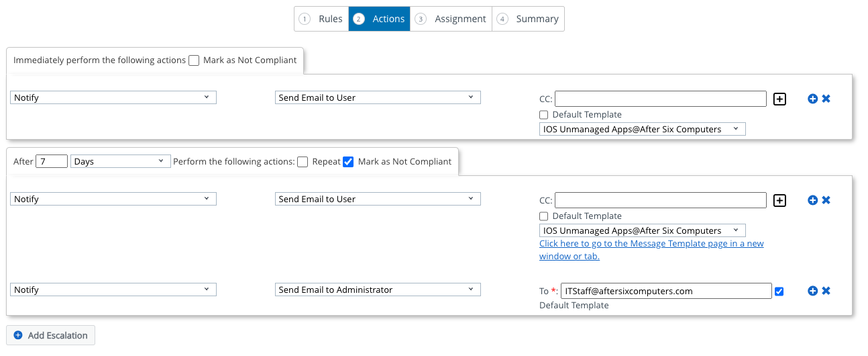
Task: Uncheck checkbox beside ITStaff email field
Action: point(779,292)
